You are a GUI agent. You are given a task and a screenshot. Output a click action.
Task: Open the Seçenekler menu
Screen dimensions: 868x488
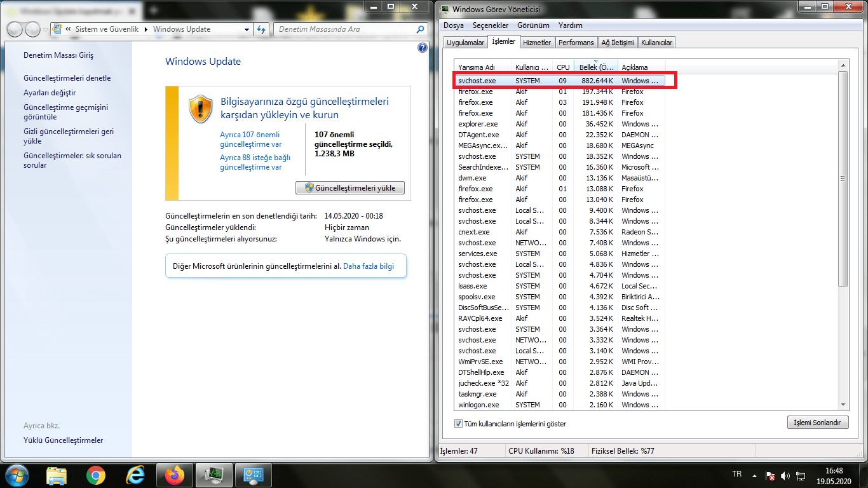click(491, 25)
